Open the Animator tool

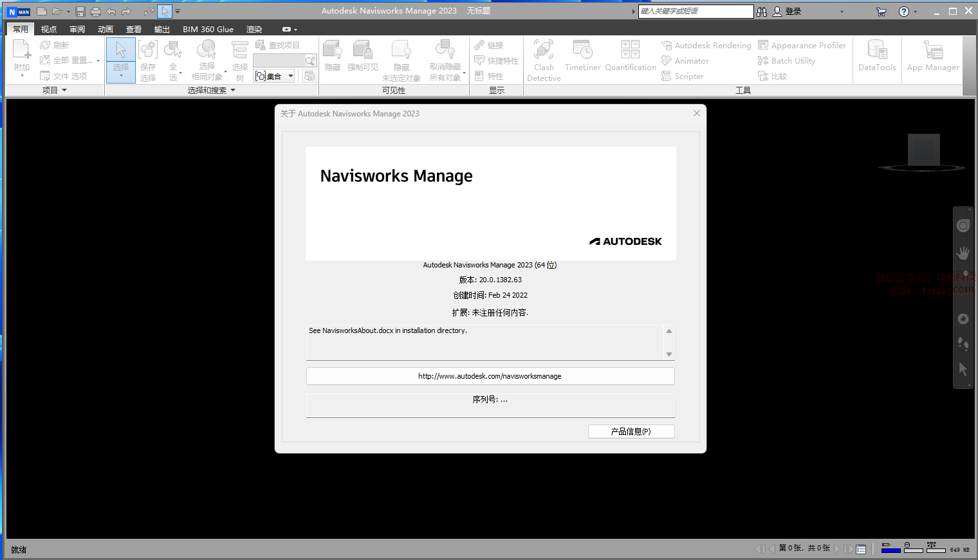(685, 61)
